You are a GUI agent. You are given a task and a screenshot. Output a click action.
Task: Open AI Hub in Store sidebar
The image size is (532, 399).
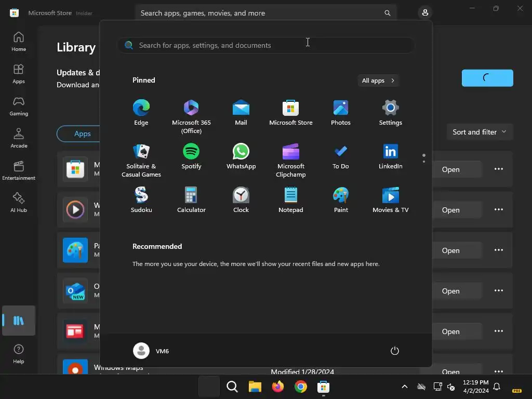tap(19, 203)
